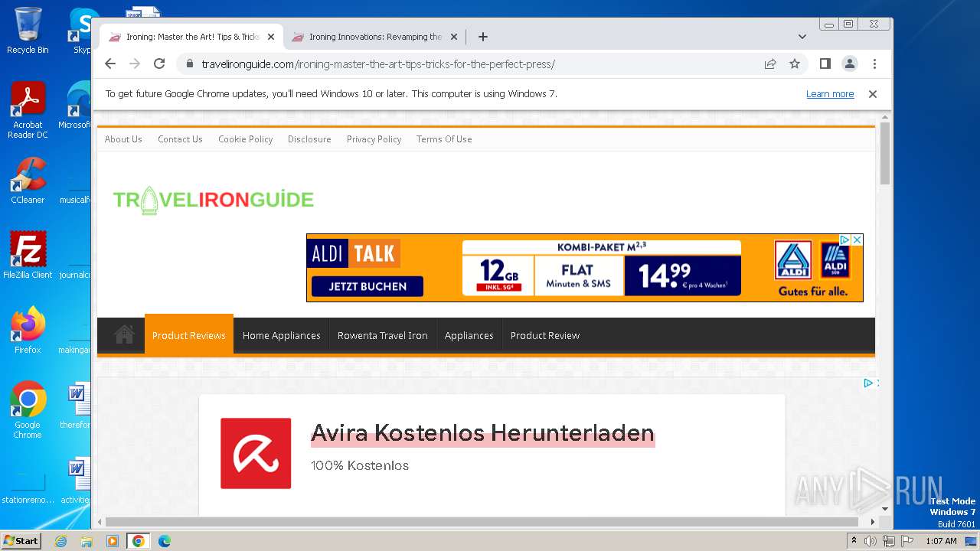Viewport: 980px width, 551px height.
Task: Open Windows Explorer folder in taskbar
Action: [87, 541]
